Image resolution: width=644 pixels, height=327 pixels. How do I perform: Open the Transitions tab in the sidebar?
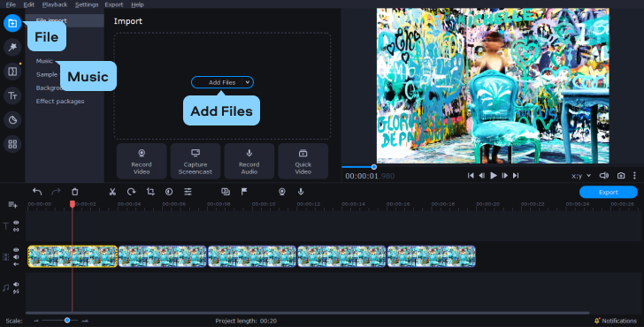tap(12, 72)
